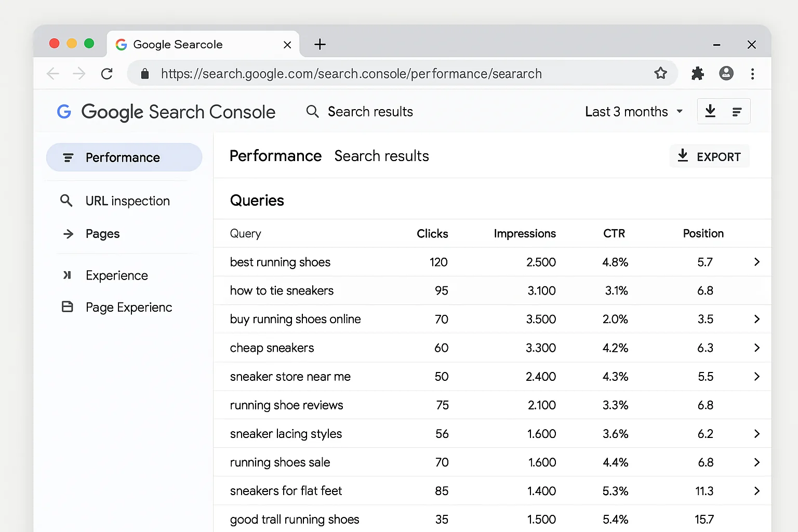Open the browser extensions puzzle icon

(x=697, y=73)
